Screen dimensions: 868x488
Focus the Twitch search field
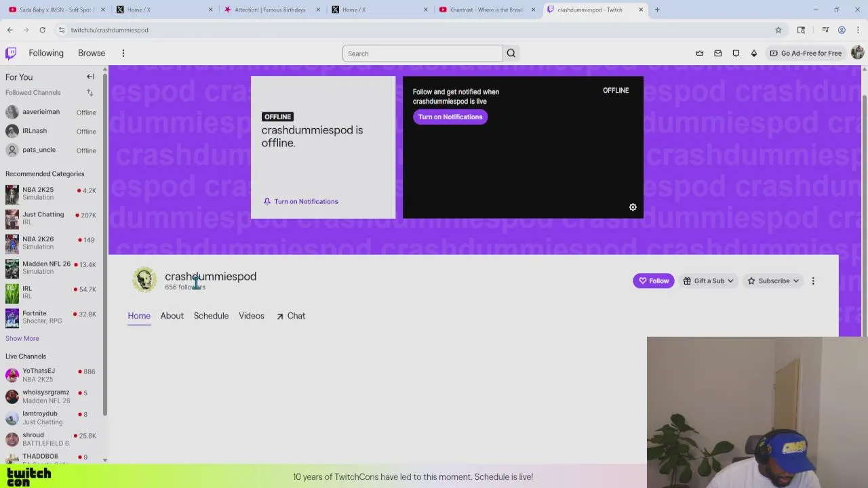point(422,54)
